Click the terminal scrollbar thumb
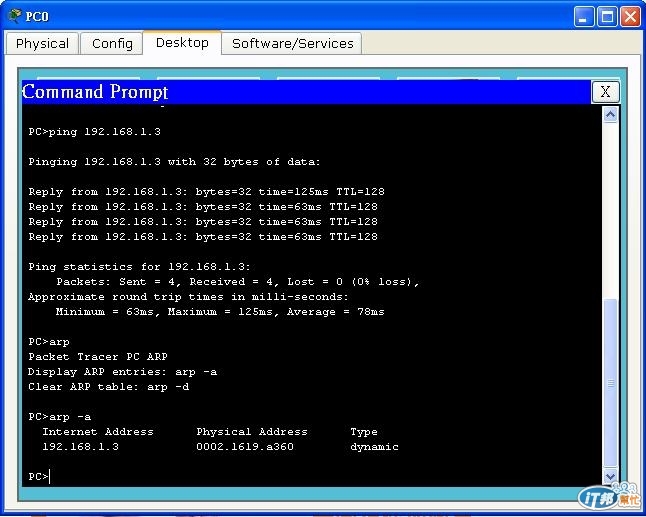This screenshot has height=517, width=646. click(610, 383)
